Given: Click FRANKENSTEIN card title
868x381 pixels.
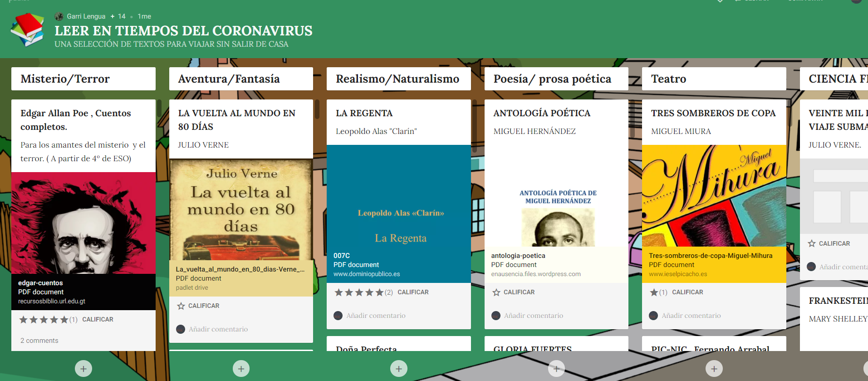Looking at the screenshot, I should (838, 301).
